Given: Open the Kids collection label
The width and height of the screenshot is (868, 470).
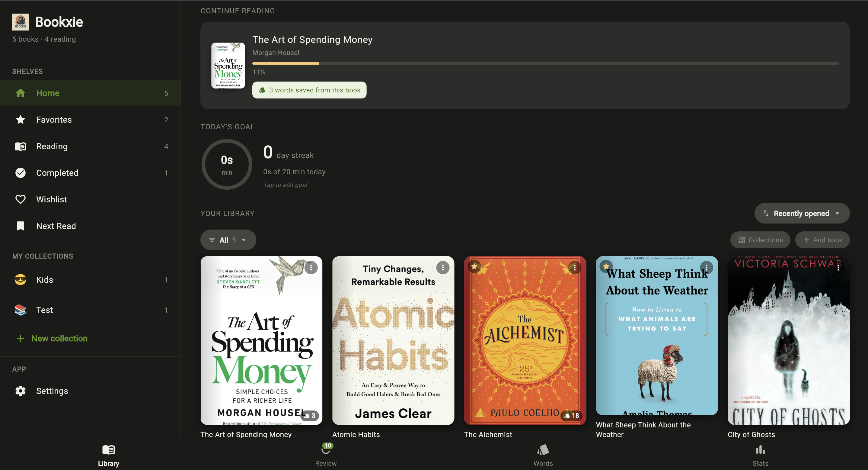Looking at the screenshot, I should [x=44, y=280].
